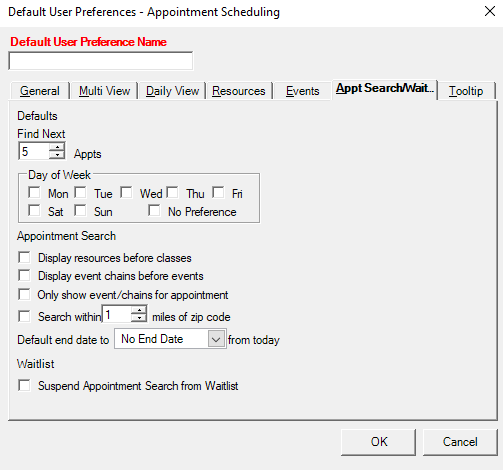Increase the Find Next appointments spinner
The width and height of the screenshot is (503, 470).
click(x=57, y=147)
